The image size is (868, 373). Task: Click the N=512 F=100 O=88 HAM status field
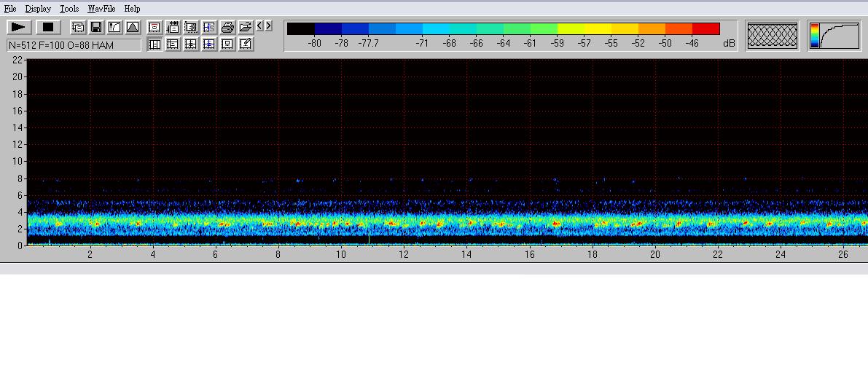74,45
